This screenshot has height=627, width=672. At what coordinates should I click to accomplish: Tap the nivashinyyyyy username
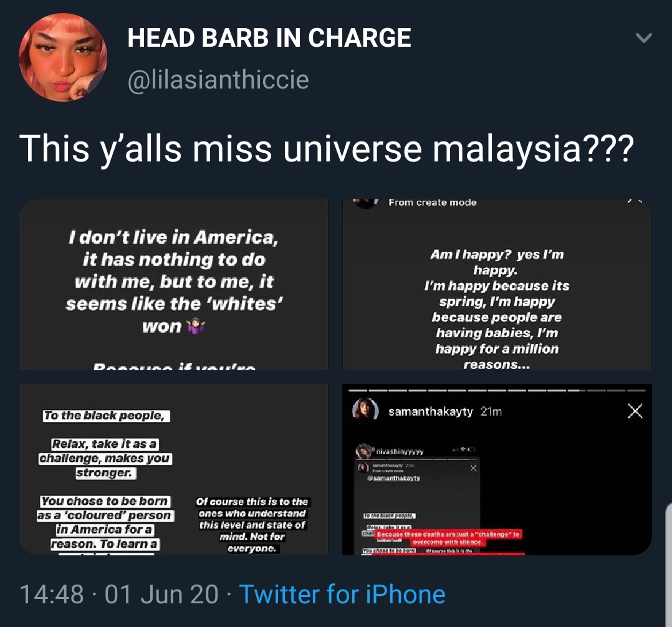coord(400,451)
